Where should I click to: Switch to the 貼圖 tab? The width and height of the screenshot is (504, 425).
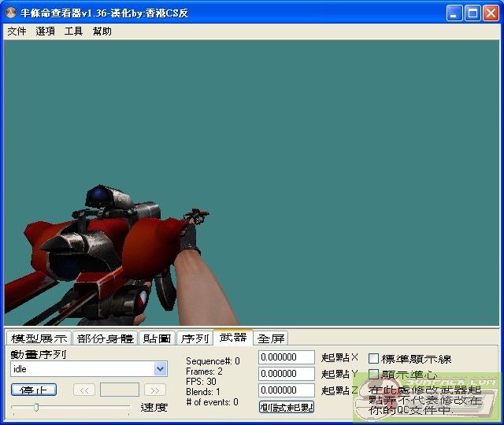pos(157,338)
